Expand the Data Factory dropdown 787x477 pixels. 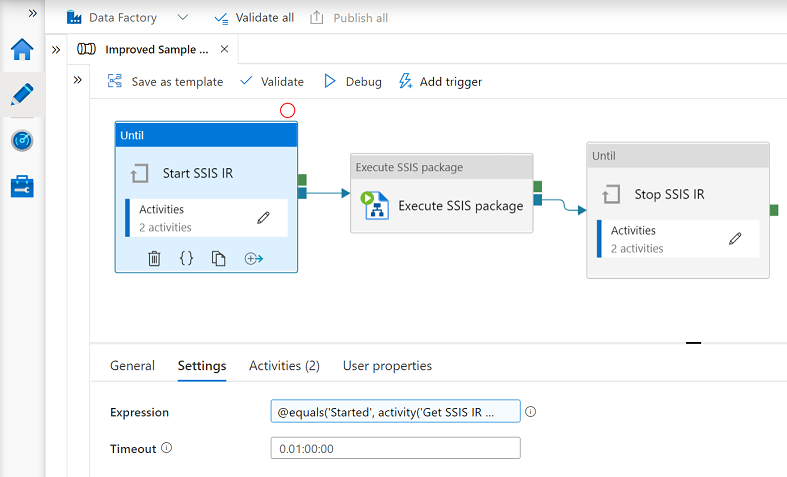pos(182,18)
